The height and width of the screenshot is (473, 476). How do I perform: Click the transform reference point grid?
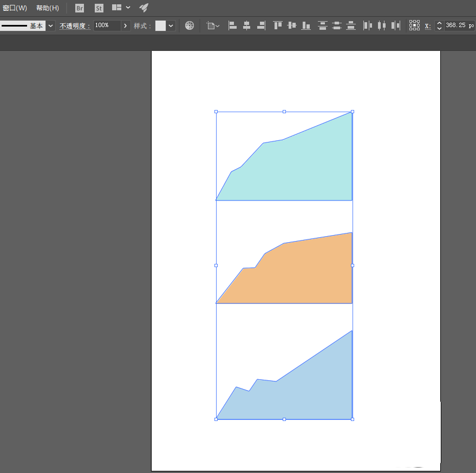(414, 25)
